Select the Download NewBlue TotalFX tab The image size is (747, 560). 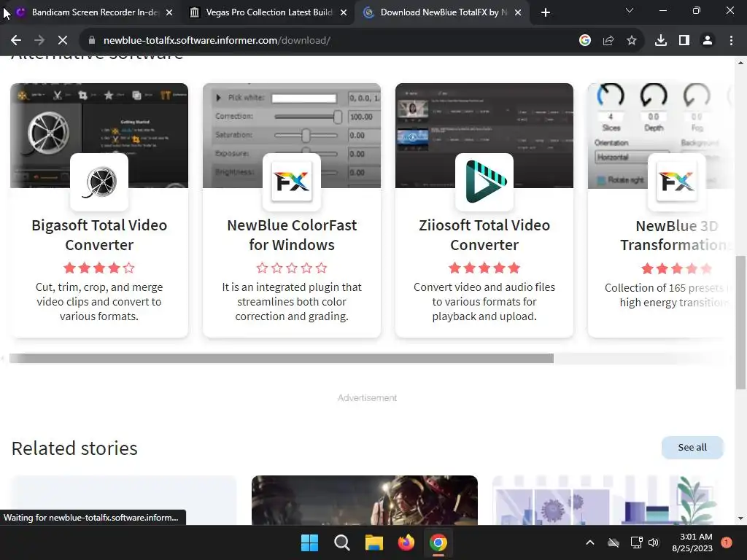(x=444, y=13)
